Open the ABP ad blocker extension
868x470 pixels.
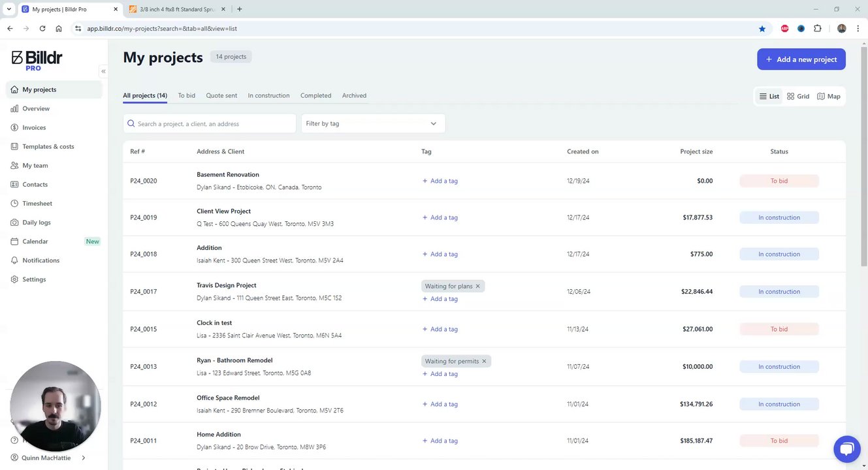pos(785,29)
